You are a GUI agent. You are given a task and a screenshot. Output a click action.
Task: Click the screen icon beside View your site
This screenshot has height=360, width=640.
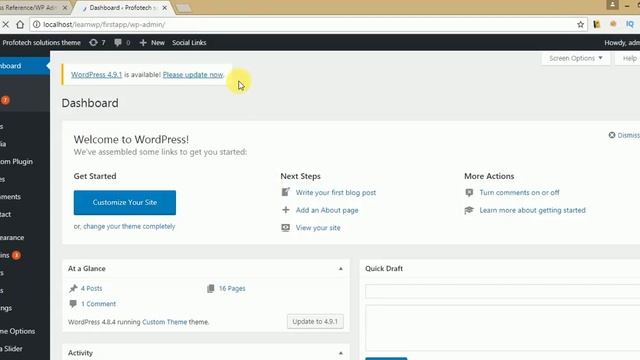[x=286, y=227]
